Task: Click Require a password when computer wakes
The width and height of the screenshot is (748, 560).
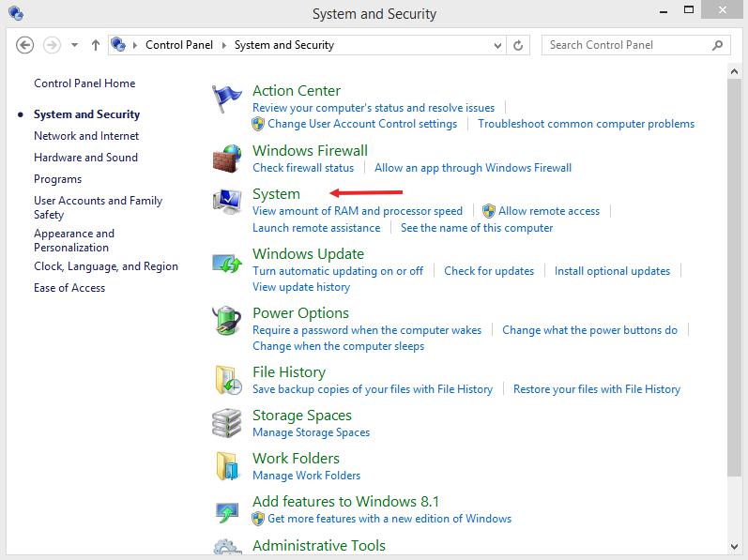Action: tap(367, 330)
